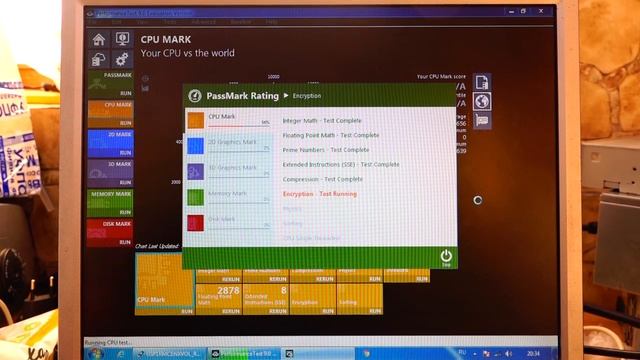Click RUN under the DISK MARK tile
This screenshot has height=360, width=640.
126,242
